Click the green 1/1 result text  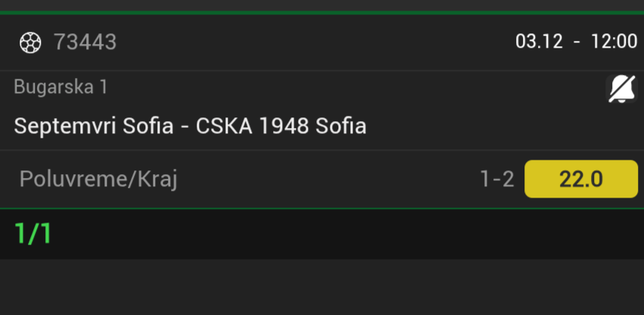click(x=33, y=234)
